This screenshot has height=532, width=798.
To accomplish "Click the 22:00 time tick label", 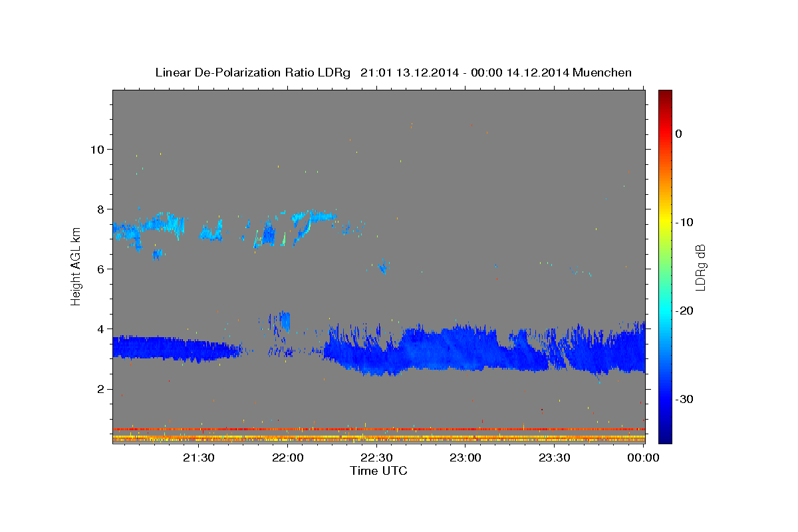I will [288, 458].
